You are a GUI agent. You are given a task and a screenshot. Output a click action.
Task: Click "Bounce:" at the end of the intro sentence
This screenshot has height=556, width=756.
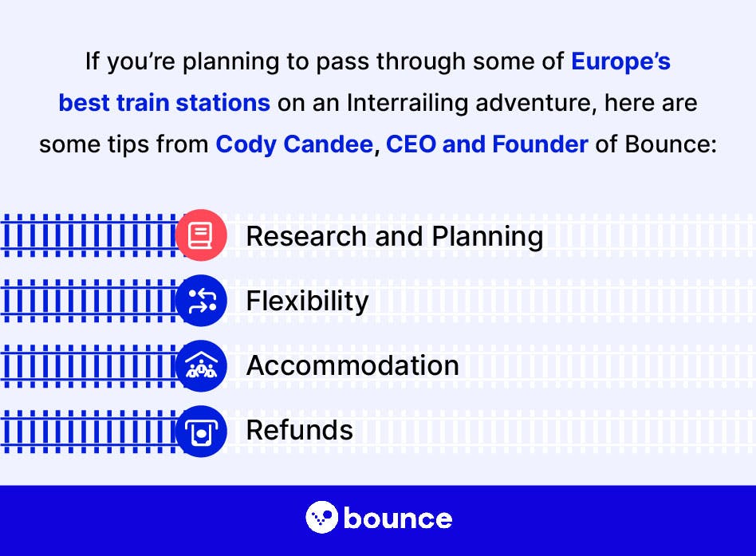671,144
